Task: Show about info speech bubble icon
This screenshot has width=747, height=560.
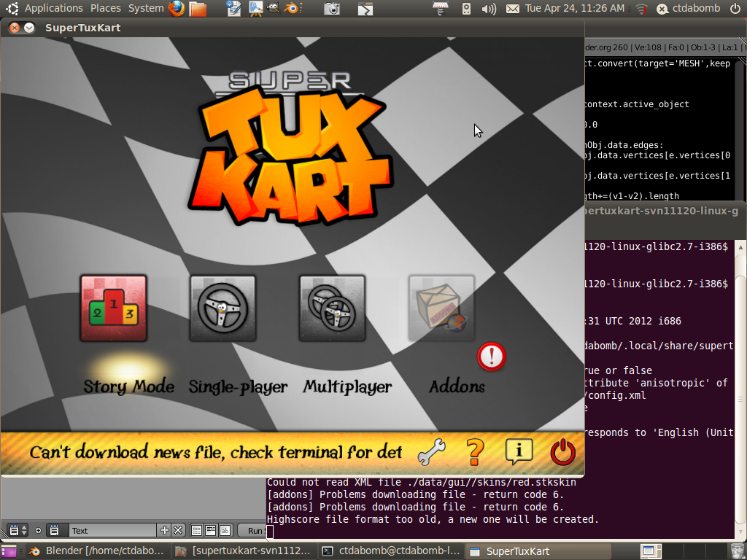Action: point(519,452)
